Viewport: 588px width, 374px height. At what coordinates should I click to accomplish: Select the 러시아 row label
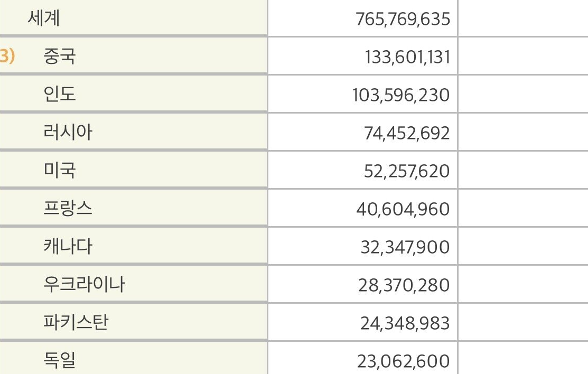[68, 132]
